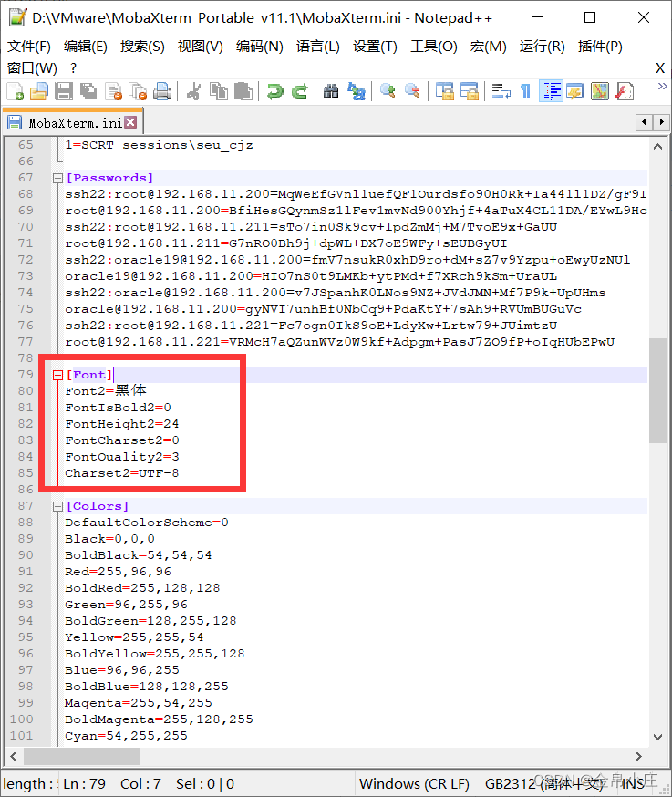
Task: Open the document map toolbar icon
Action: [x=600, y=91]
